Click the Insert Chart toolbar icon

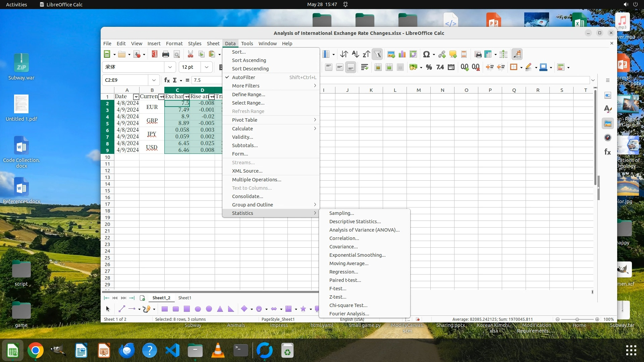pos(402,54)
